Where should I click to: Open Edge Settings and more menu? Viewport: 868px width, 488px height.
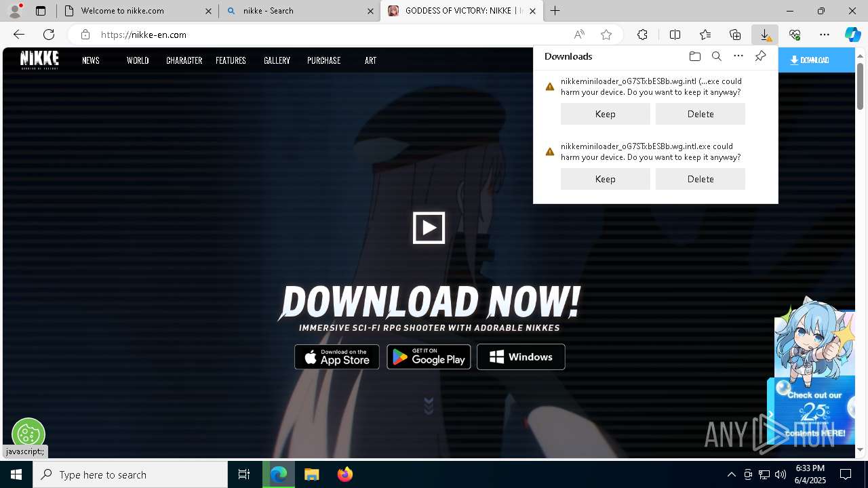coord(825,35)
